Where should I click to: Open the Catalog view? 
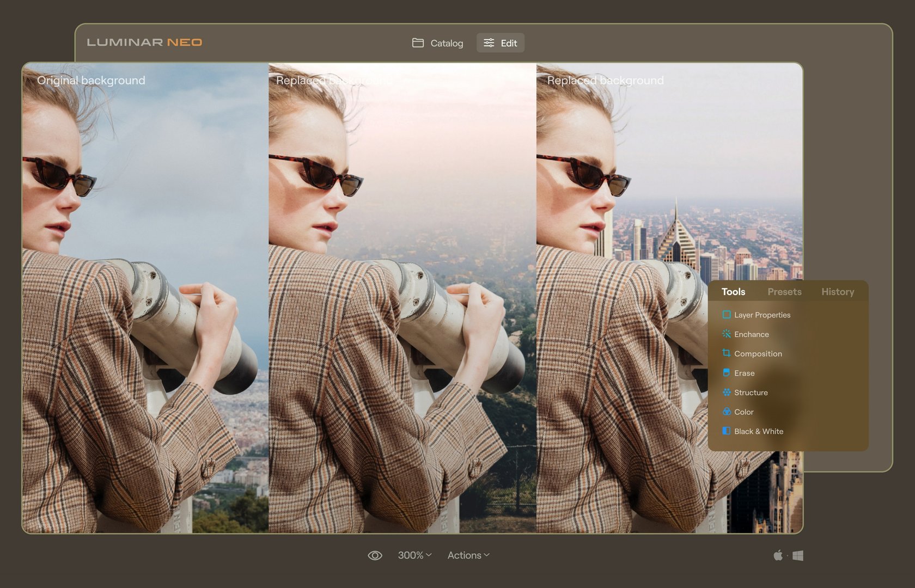[x=438, y=43]
